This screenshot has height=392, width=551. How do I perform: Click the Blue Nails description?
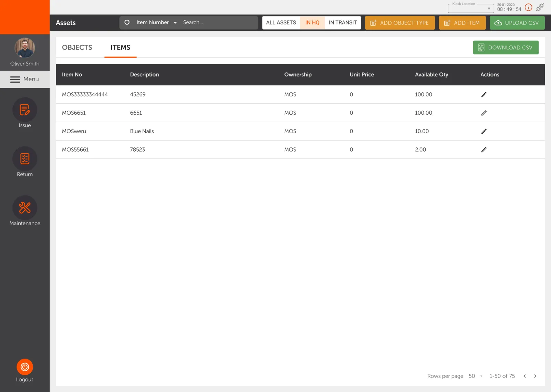(142, 131)
